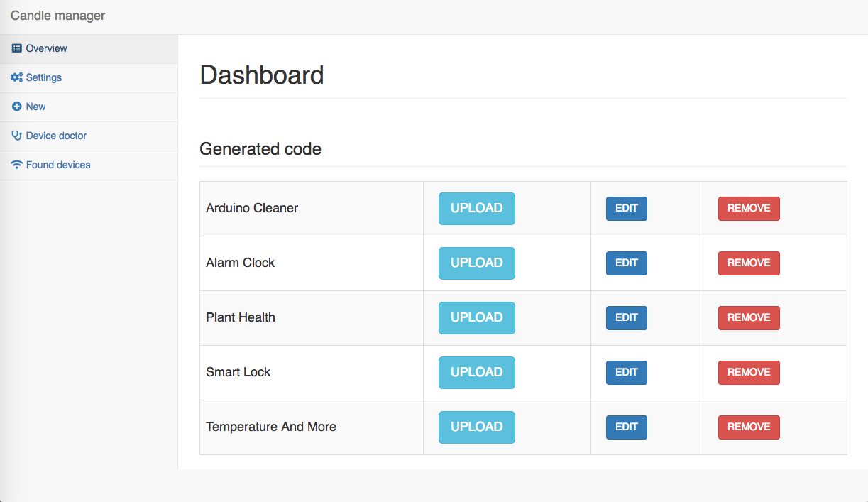The height and width of the screenshot is (502, 868).
Task: Go to Device doctor page
Action: (89, 136)
